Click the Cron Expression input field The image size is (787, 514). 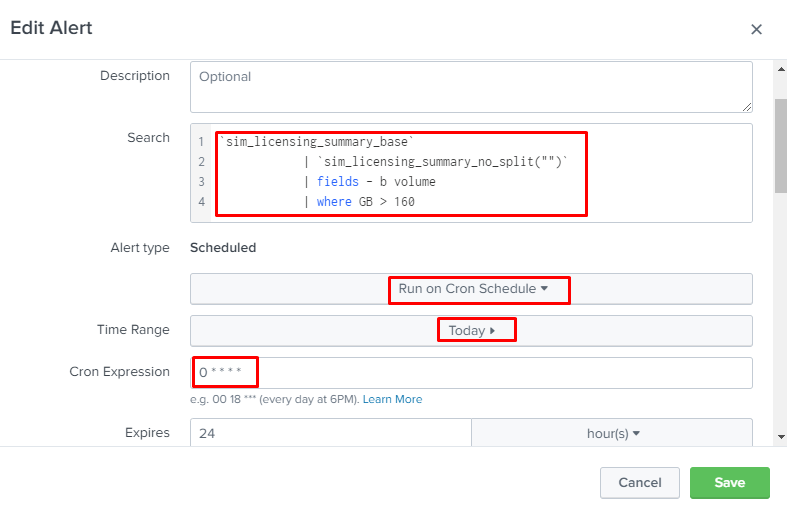(x=471, y=373)
